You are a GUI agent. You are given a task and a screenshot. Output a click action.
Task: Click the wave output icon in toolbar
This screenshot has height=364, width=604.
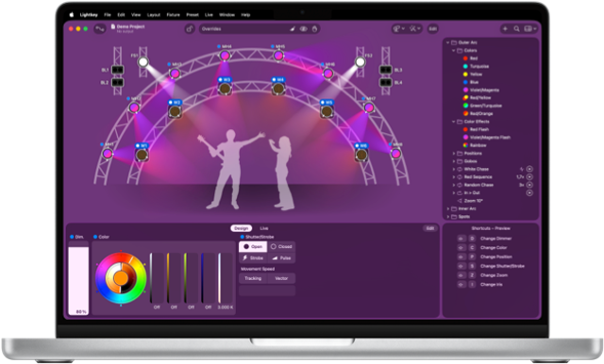click(100, 29)
